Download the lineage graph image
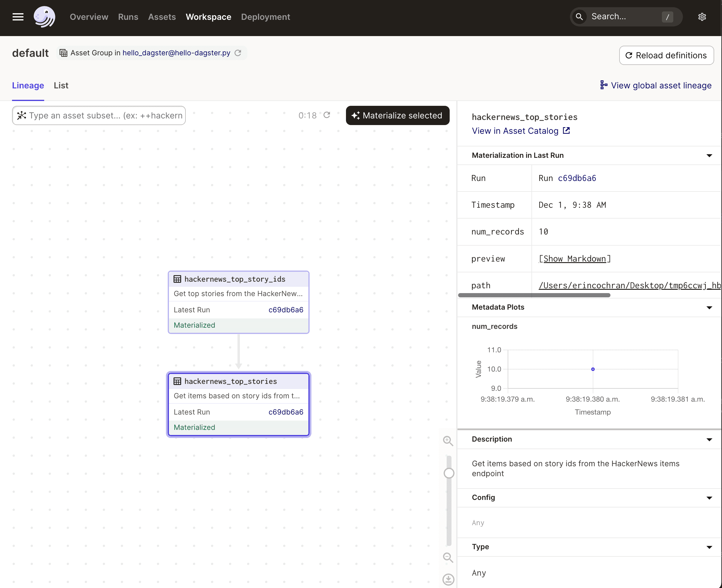 pos(448,579)
